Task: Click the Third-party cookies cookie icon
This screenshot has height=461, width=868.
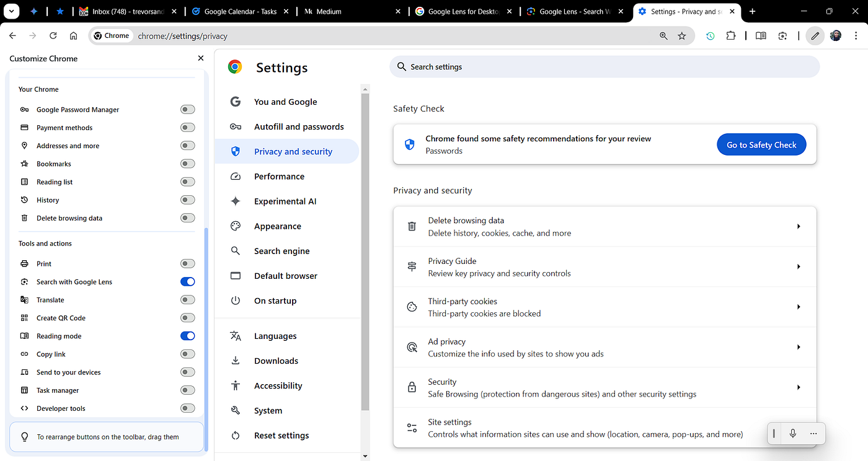Action: click(412, 307)
